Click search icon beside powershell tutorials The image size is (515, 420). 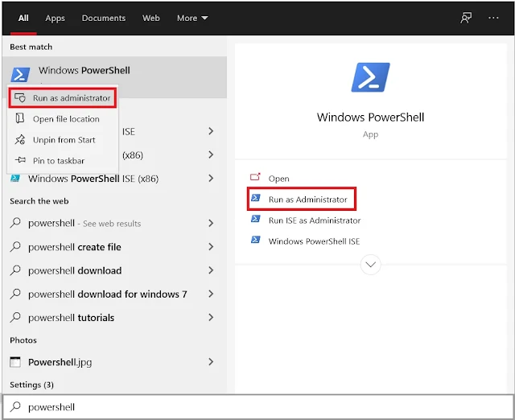(15, 317)
